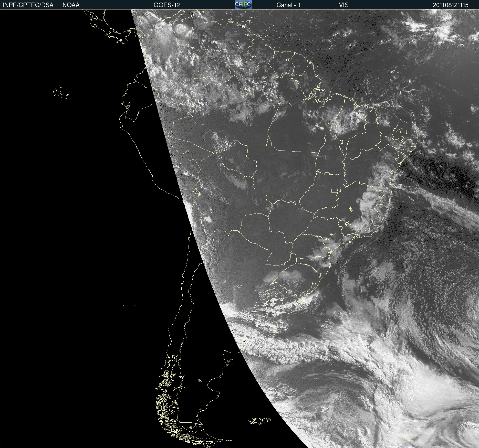This screenshot has height=448, width=479.
Task: Click the CPTEC logo in header
Action: point(243,5)
